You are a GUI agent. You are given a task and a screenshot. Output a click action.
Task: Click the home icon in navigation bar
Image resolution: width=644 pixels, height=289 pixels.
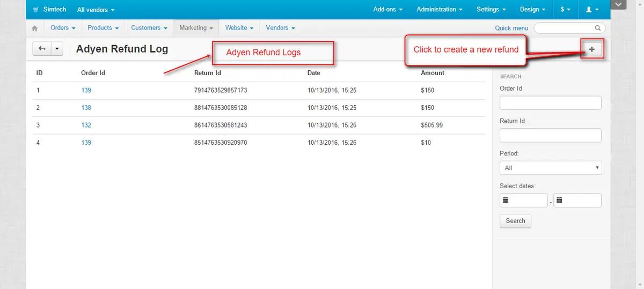pos(35,28)
